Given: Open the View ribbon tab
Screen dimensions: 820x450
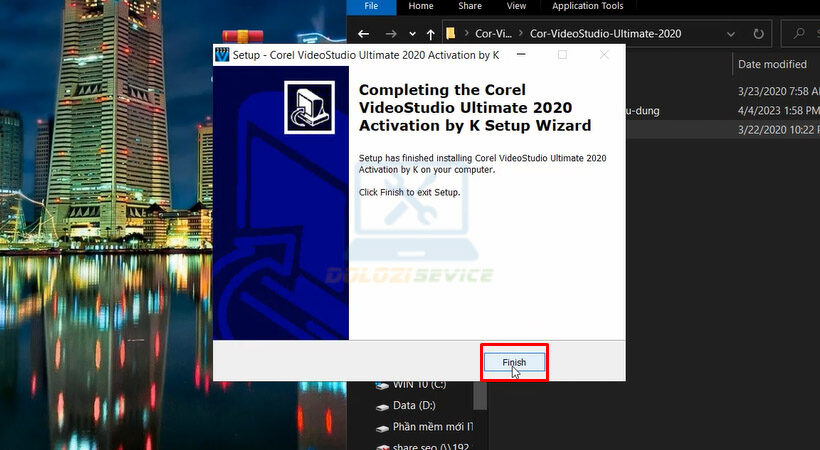Looking at the screenshot, I should click(517, 6).
